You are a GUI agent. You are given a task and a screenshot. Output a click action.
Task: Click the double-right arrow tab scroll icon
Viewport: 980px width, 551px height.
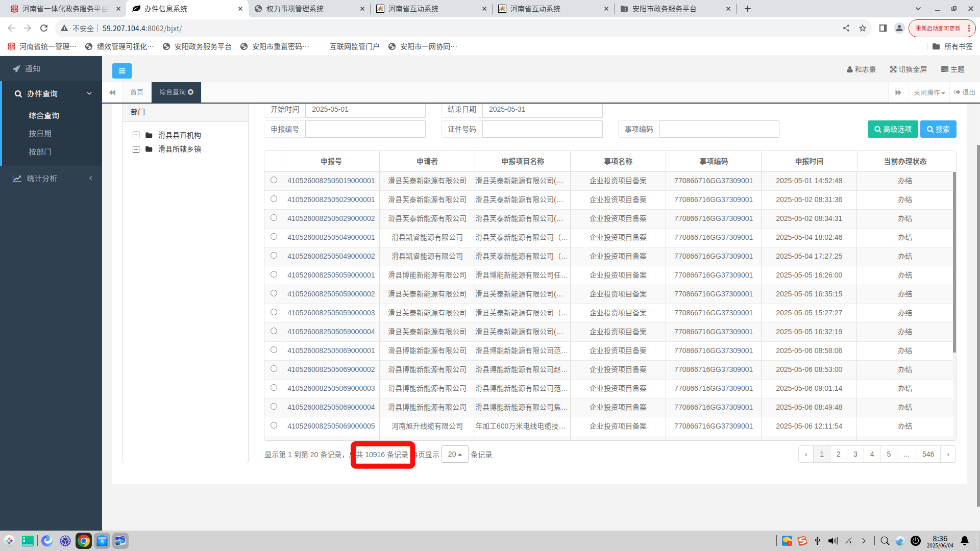click(x=898, y=92)
